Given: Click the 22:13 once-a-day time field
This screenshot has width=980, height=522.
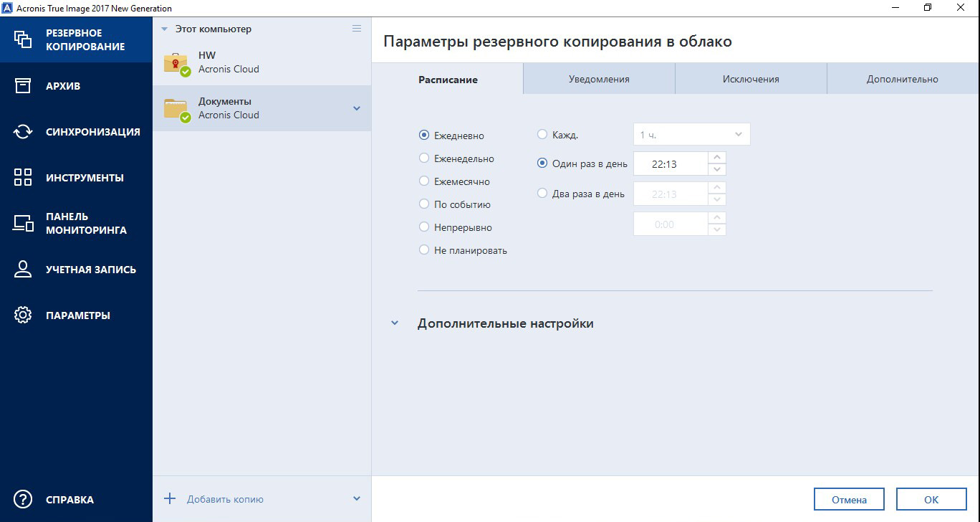Looking at the screenshot, I should pyautogui.click(x=671, y=164).
